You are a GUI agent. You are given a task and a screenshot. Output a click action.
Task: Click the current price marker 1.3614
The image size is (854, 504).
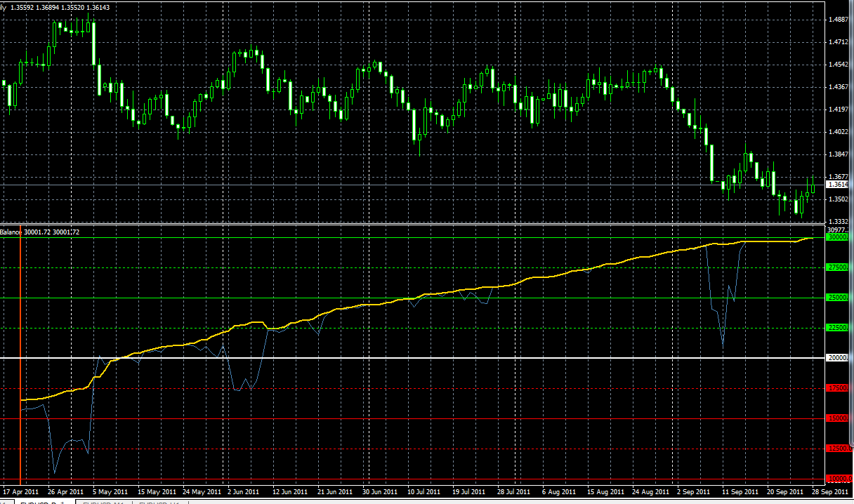[x=837, y=185]
